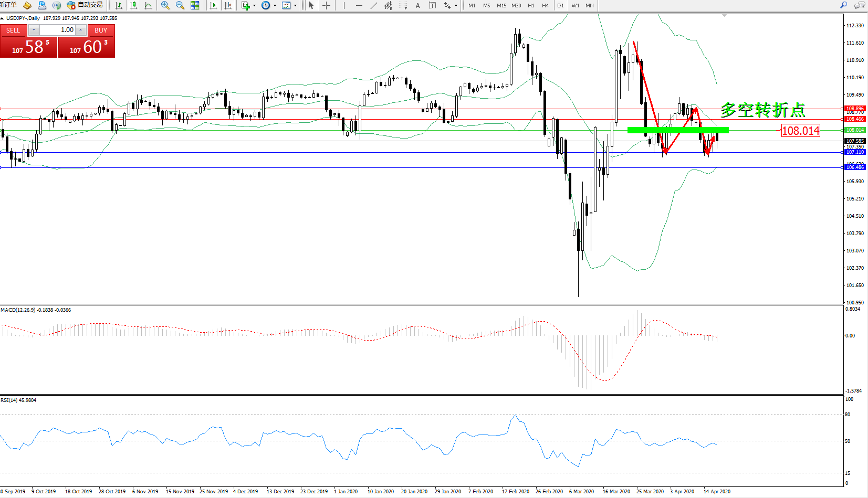The image size is (868, 498).
Task: Open the search magnifier in top right
Action: point(844,5)
